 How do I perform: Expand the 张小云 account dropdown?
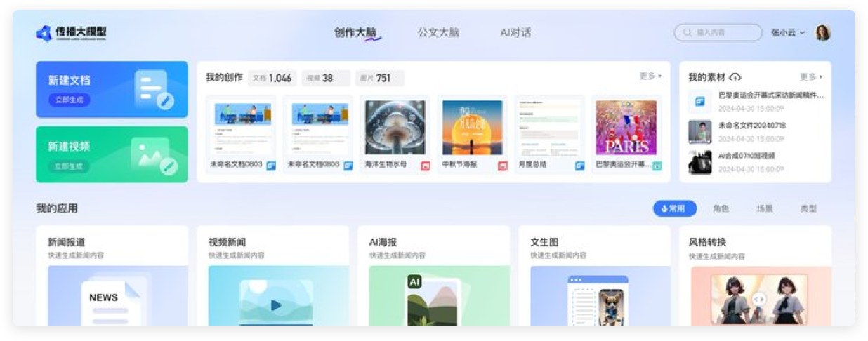click(x=787, y=33)
